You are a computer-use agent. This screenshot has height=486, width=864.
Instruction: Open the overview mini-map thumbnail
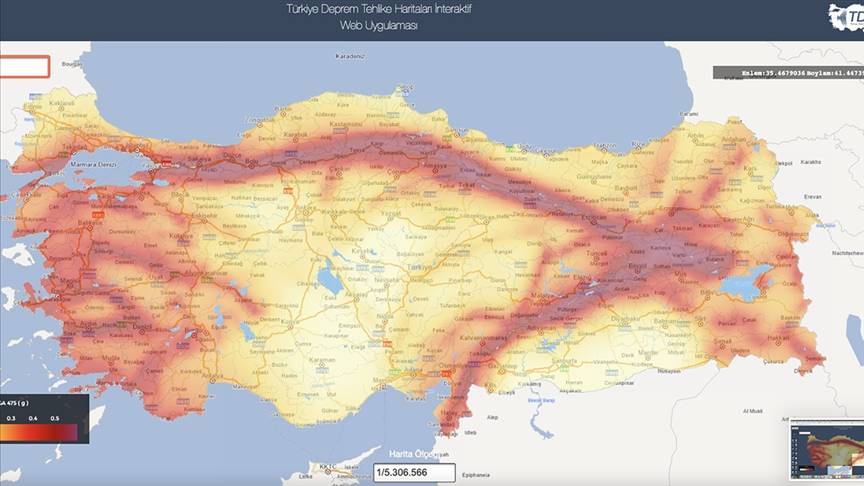click(x=827, y=449)
